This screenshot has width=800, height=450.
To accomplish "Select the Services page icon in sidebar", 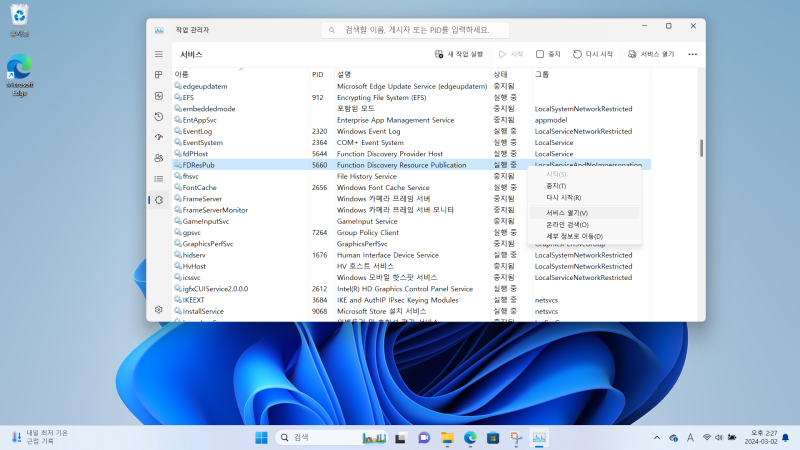I will 159,200.
